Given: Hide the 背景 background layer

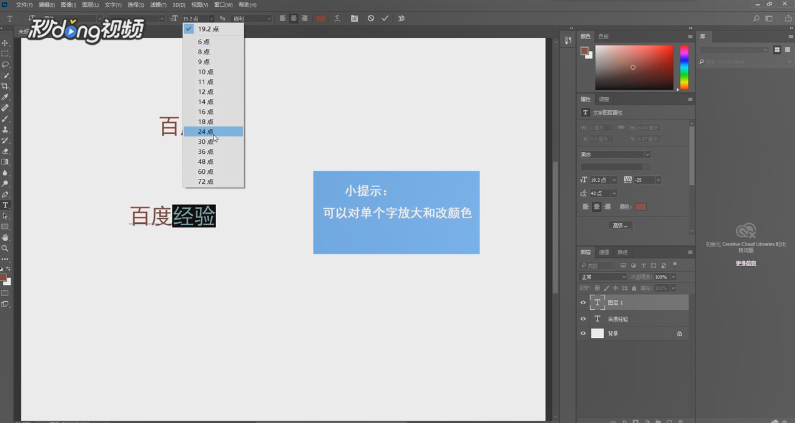Looking at the screenshot, I should (x=583, y=334).
